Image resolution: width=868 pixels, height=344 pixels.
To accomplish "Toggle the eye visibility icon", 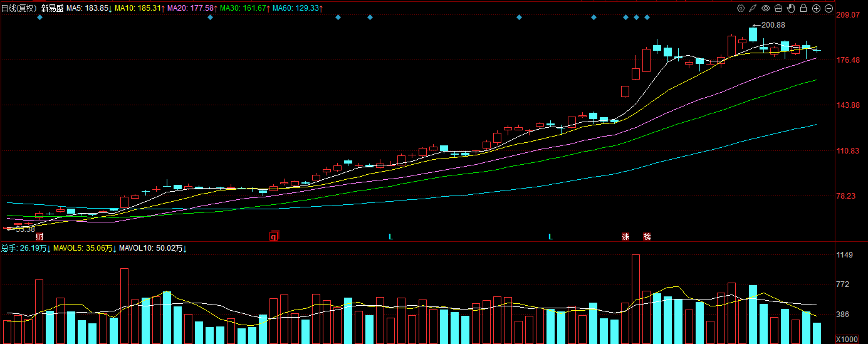I will [765, 8].
